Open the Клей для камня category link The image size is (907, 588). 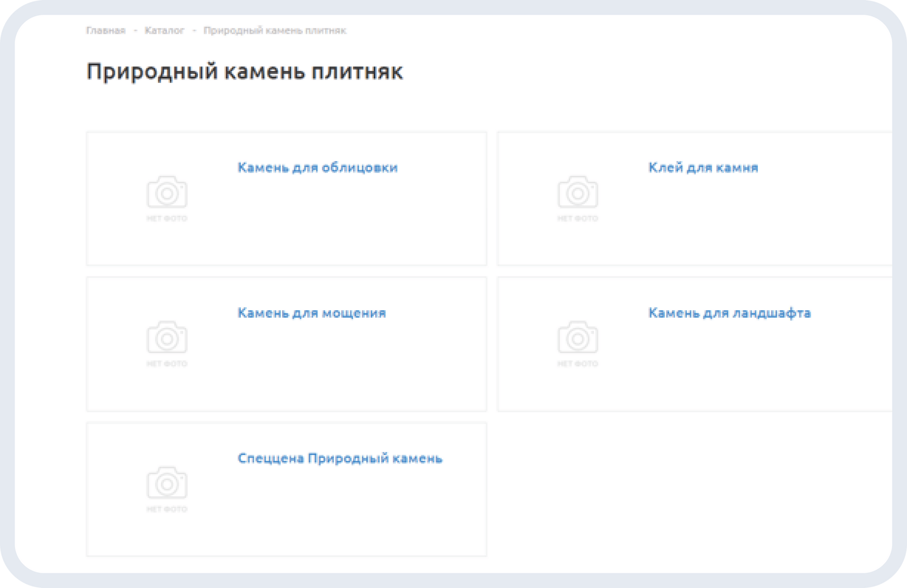[x=703, y=168]
